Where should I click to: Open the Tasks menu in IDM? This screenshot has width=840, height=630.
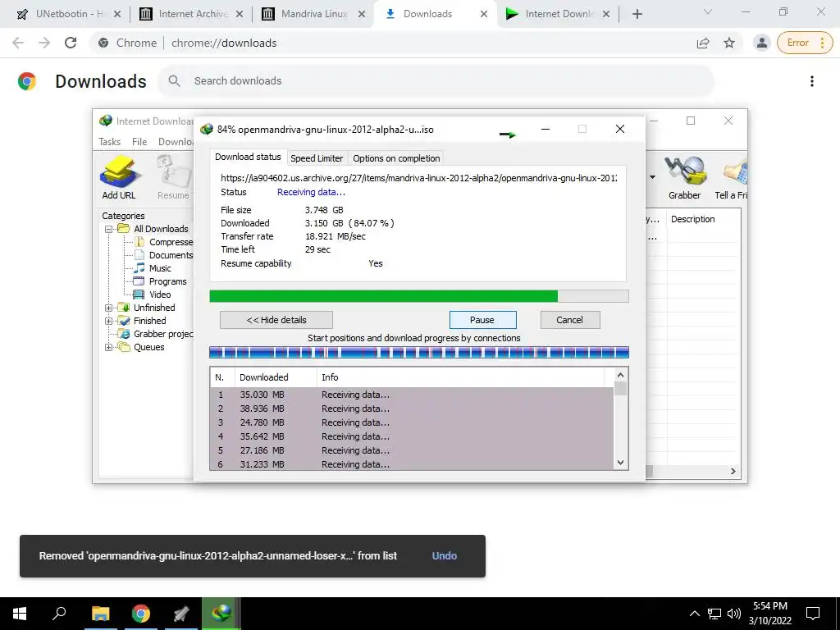109,141
